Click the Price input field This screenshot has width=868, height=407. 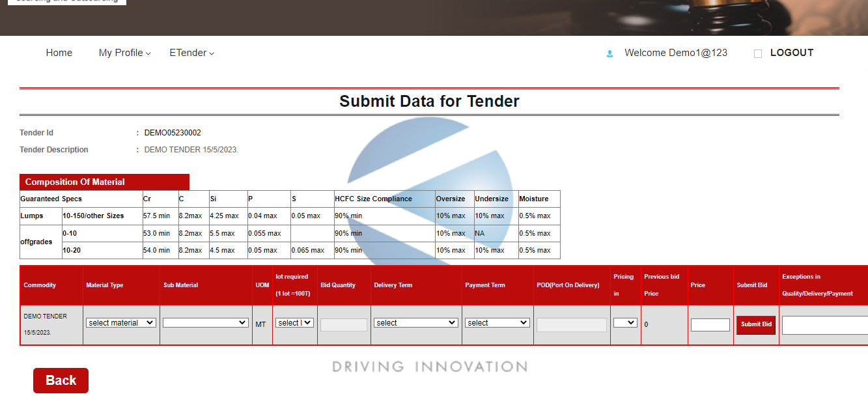(710, 325)
